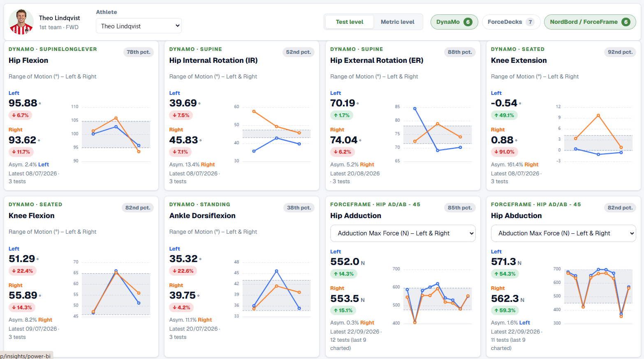The width and height of the screenshot is (644, 359).
Task: Click the Asym. 161.4% Right text in Knee Extension
Action: tap(514, 165)
